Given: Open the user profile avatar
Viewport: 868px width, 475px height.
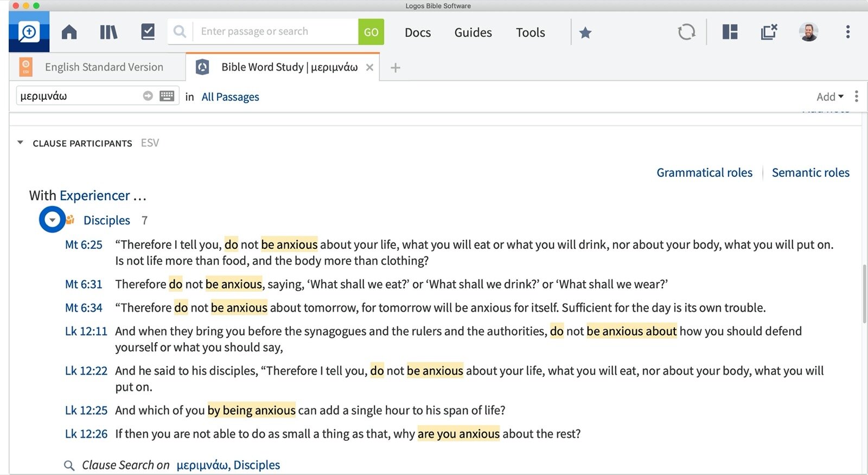Looking at the screenshot, I should coord(808,32).
